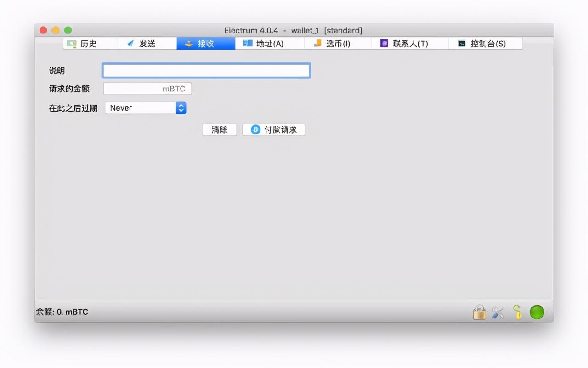Screen dimensions: 588x368
Task: Click the 在此之后过期 label
Action: pyautogui.click(x=73, y=108)
